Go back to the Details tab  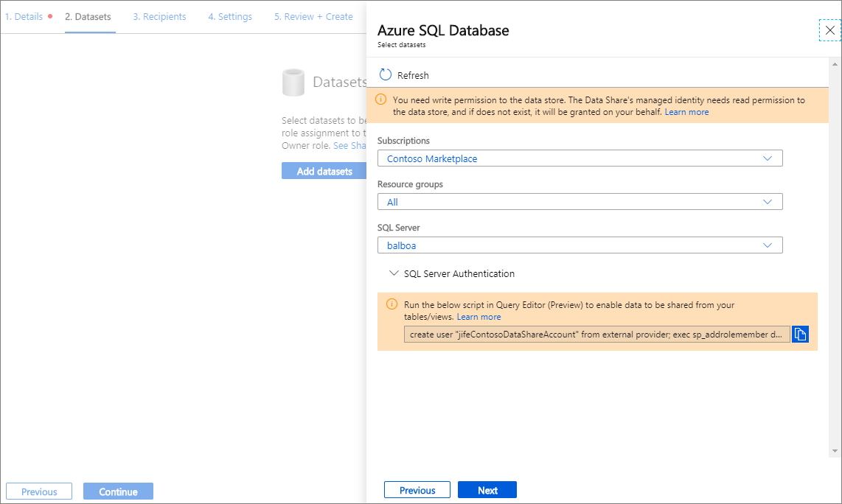coord(23,16)
